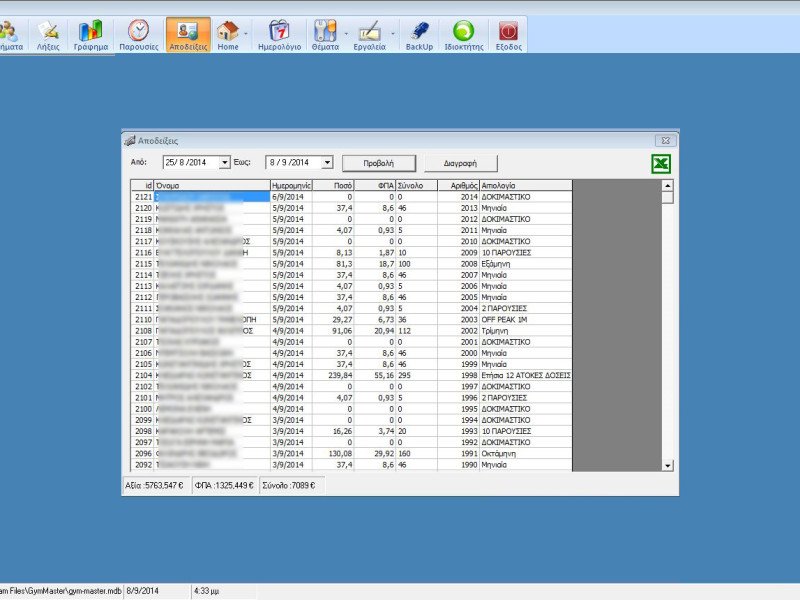Click 'Οκτάμηνη' cell in row 2096
The width and height of the screenshot is (800, 600).
tap(526, 454)
